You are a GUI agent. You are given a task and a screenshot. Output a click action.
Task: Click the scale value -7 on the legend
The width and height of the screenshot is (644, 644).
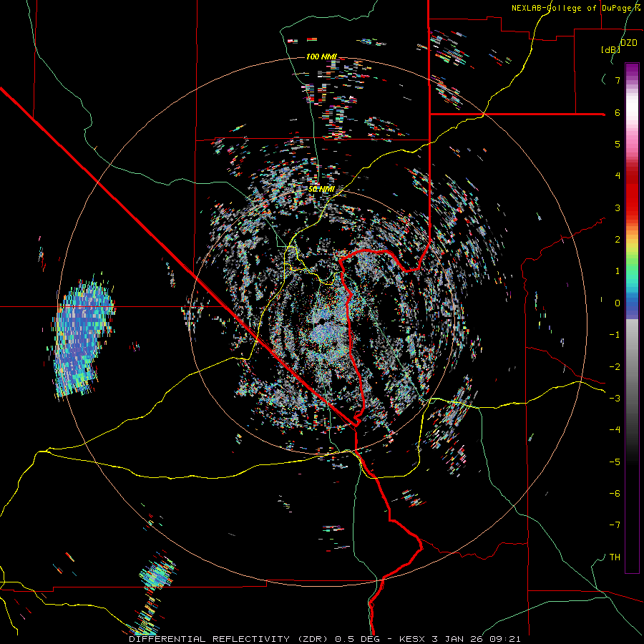[x=615, y=525]
